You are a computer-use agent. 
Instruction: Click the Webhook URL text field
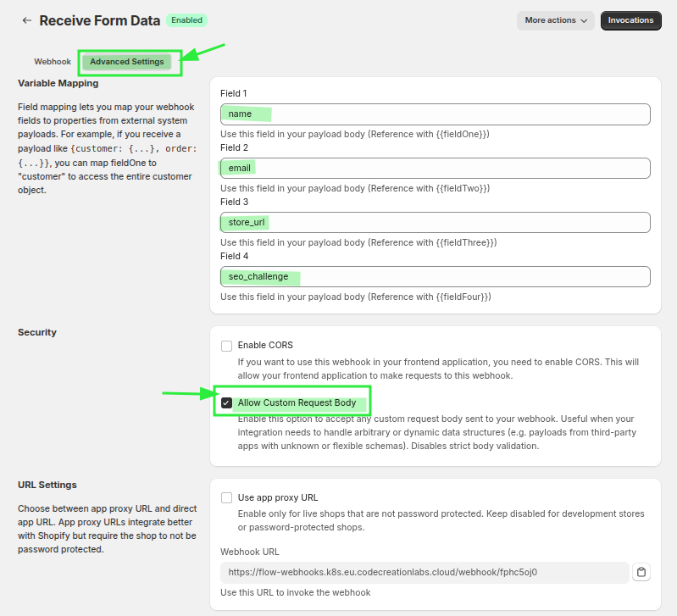424,573
